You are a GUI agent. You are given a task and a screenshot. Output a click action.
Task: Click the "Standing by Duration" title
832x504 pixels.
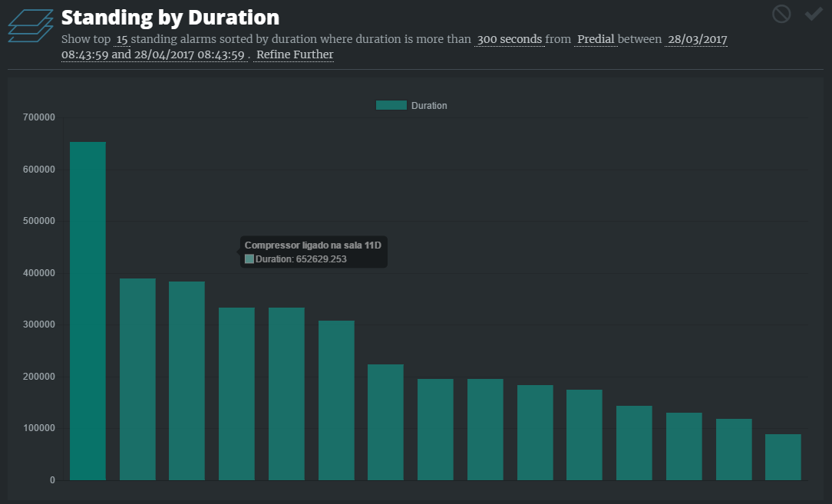click(170, 17)
